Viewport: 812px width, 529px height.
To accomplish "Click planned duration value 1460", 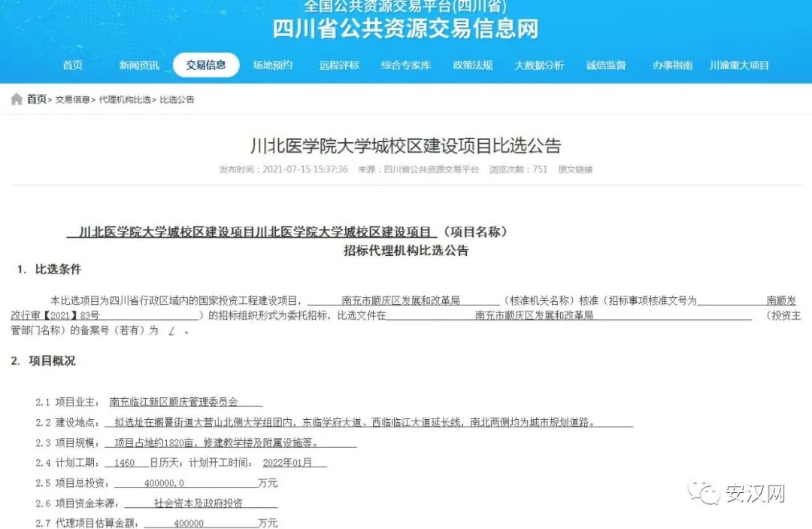I will (x=124, y=463).
